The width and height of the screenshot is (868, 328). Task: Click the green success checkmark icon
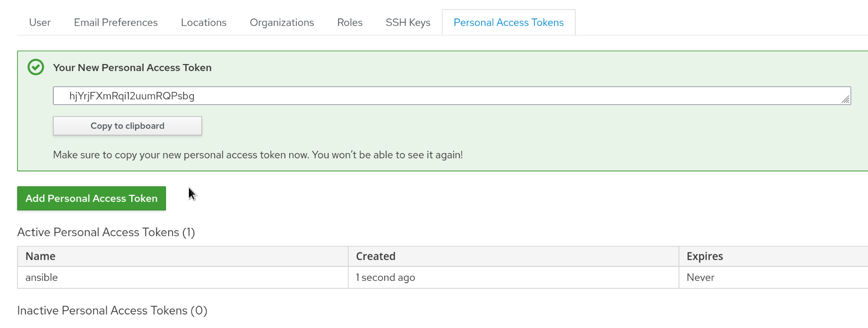(36, 67)
